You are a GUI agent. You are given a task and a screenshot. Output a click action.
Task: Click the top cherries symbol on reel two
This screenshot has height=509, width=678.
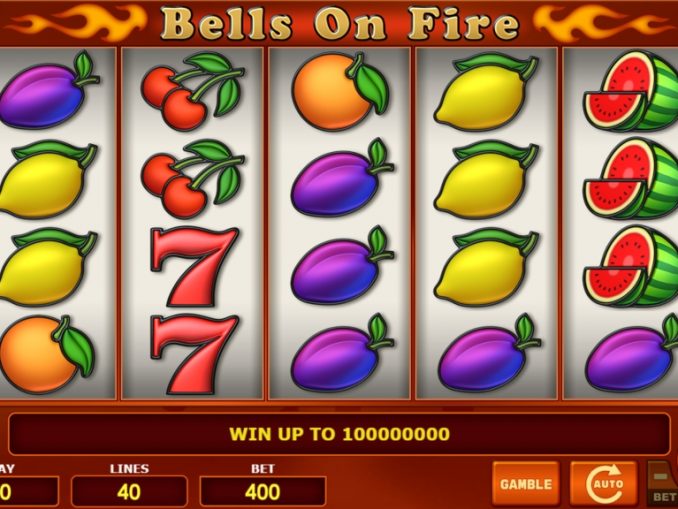coord(193,92)
